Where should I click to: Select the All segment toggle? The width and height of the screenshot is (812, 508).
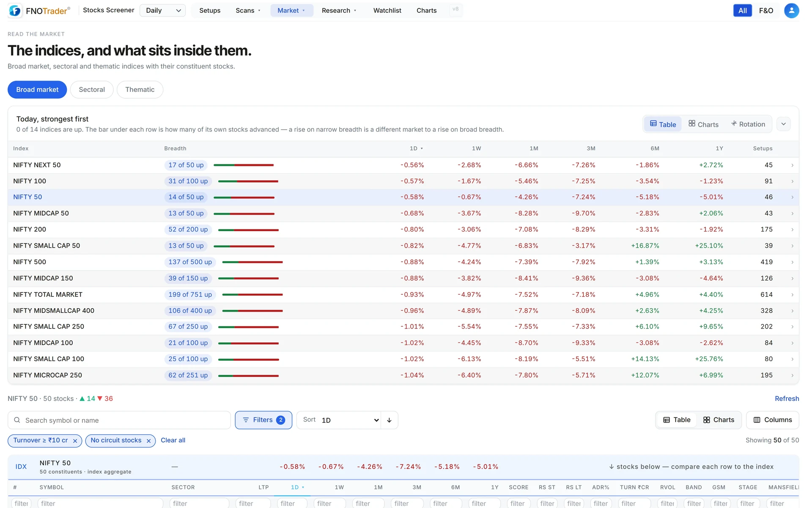pos(742,11)
